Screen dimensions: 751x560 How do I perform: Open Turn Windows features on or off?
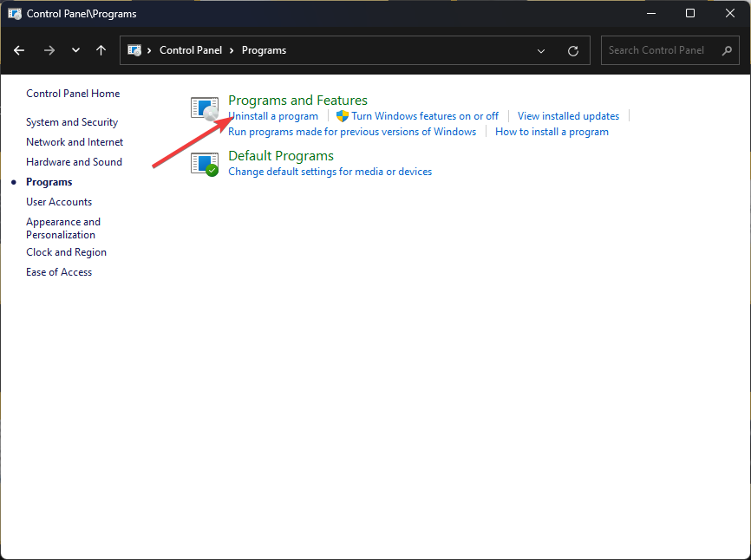(x=425, y=116)
